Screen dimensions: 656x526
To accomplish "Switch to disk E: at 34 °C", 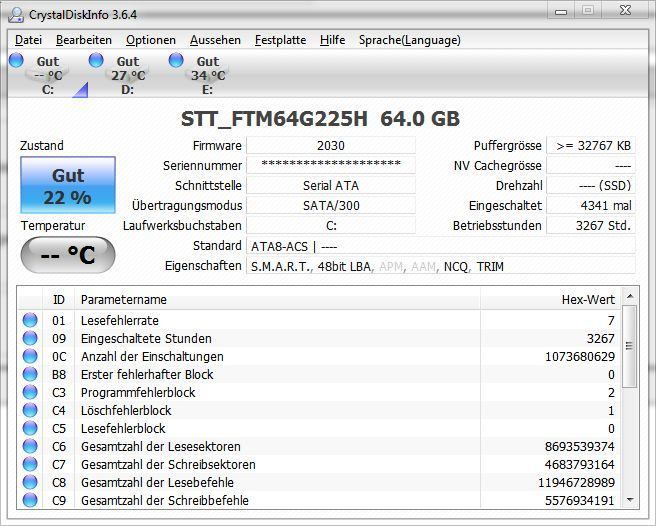I will click(x=208, y=75).
